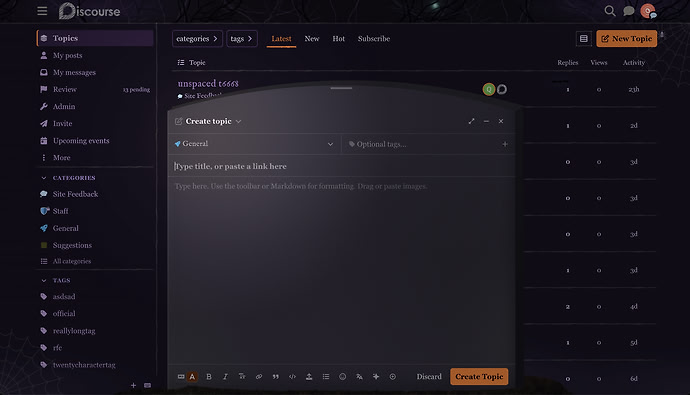Expand the Create topic action dropdown
This screenshot has width=690, height=395.
[x=239, y=121]
